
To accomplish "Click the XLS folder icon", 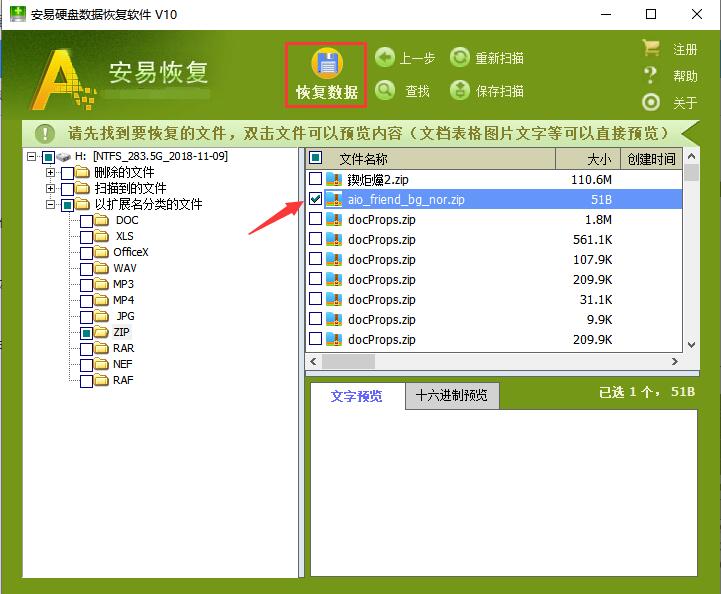I will tap(102, 237).
